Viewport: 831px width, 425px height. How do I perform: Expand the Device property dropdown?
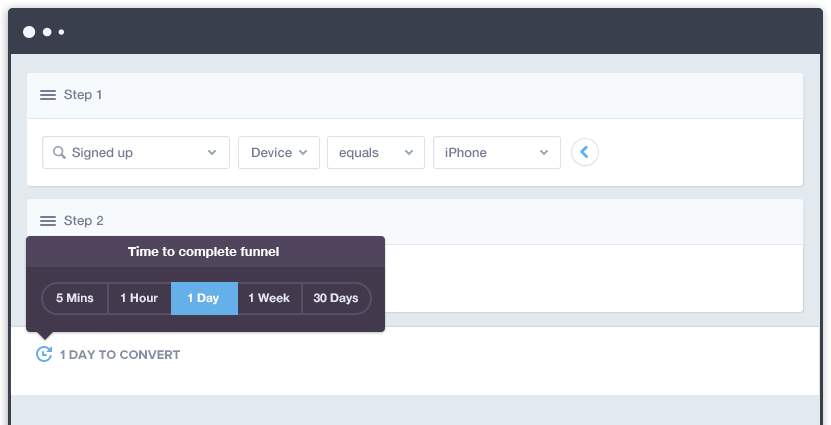click(278, 153)
